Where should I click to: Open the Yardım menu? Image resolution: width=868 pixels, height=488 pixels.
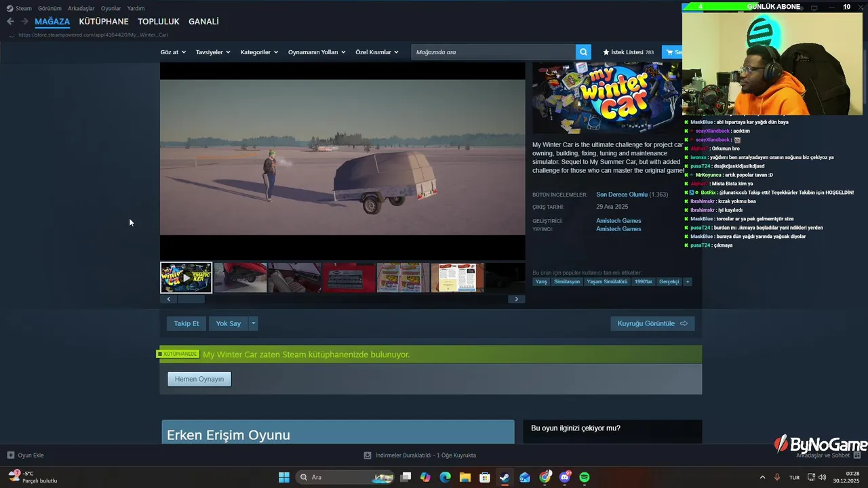136,8
